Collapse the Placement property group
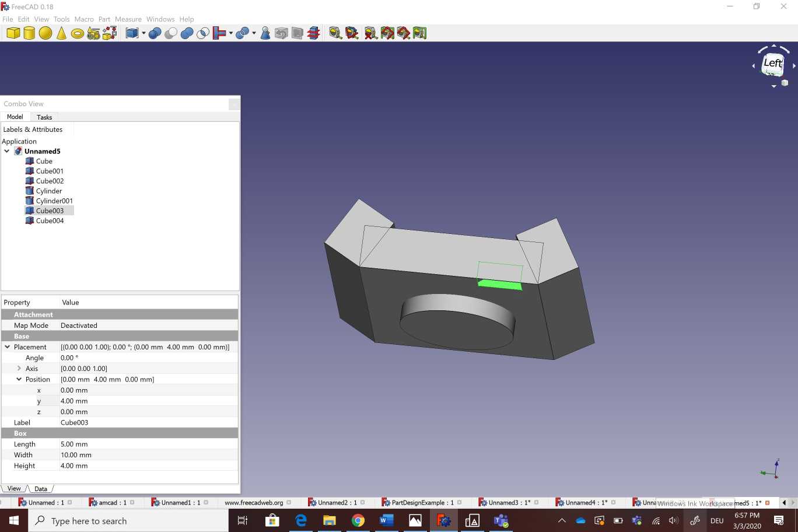Viewport: 798px width, 532px height. coord(8,347)
